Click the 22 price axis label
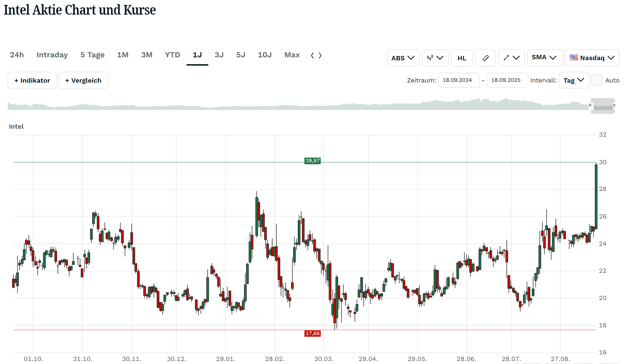The height and width of the screenshot is (364, 626). (x=603, y=271)
